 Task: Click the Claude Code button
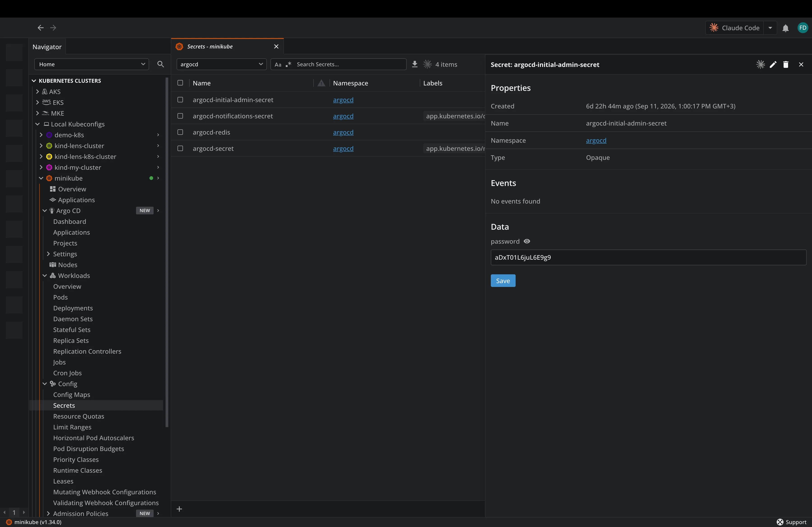[734, 27]
